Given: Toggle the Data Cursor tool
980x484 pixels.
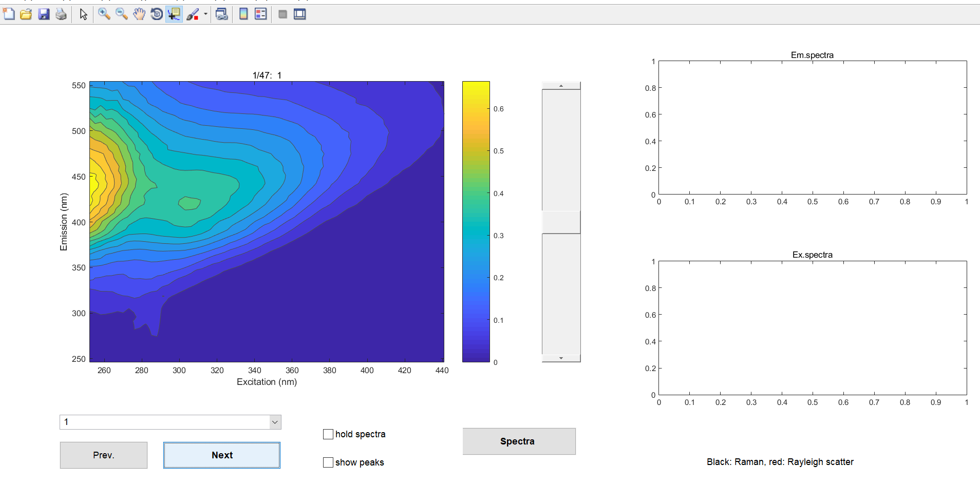Looking at the screenshot, I should point(174,14).
